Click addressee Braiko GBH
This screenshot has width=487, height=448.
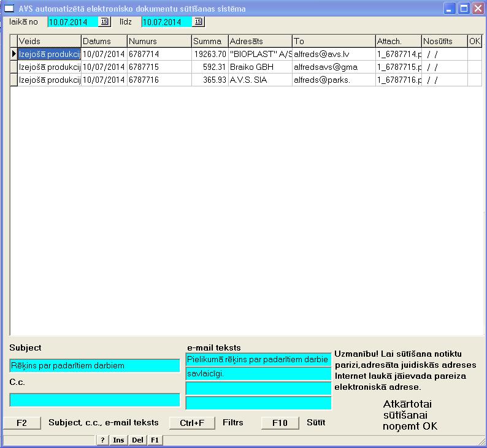point(260,67)
